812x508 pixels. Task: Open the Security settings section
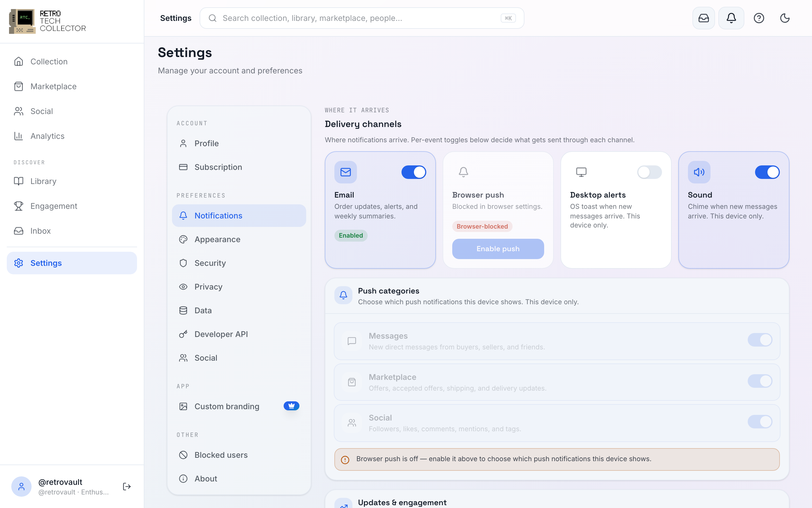click(x=239, y=263)
